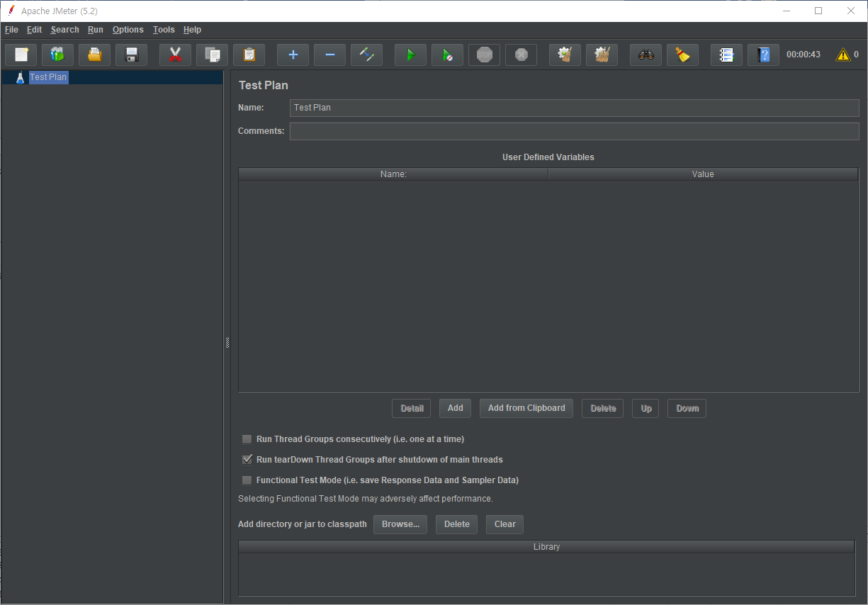Enable Functional Test Mode checkbox
The height and width of the screenshot is (605, 868).
[247, 480]
